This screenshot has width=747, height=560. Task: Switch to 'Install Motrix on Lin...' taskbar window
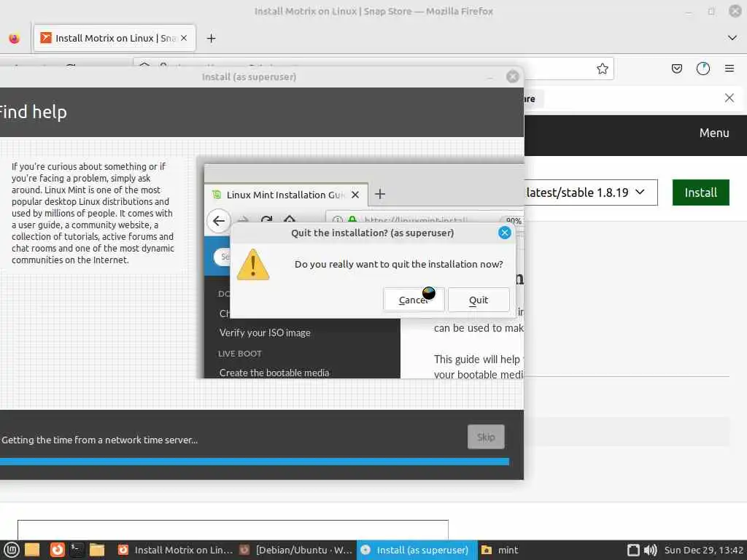[175, 550]
